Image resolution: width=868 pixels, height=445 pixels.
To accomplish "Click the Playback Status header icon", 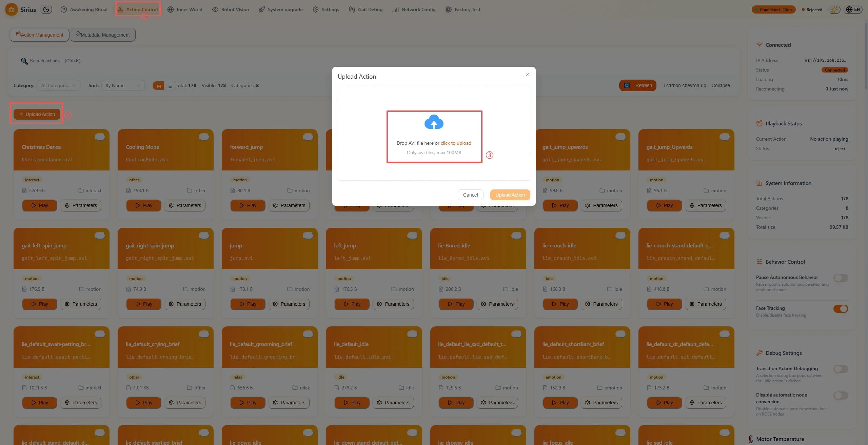I will click(x=759, y=123).
